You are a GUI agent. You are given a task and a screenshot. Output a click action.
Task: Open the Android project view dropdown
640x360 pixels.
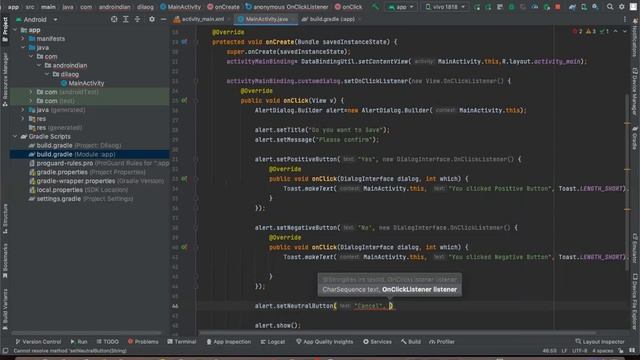pos(37,19)
